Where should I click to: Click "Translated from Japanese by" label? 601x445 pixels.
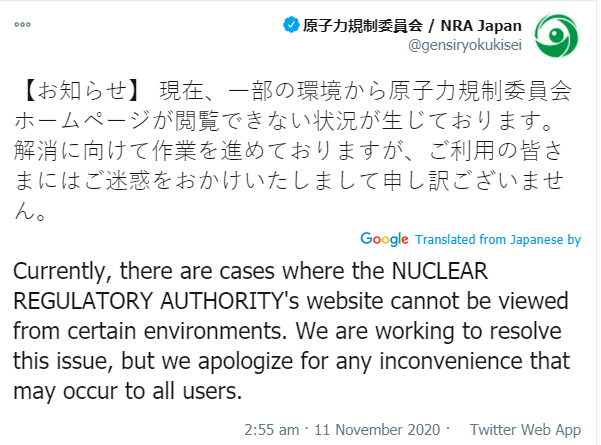[x=497, y=240]
